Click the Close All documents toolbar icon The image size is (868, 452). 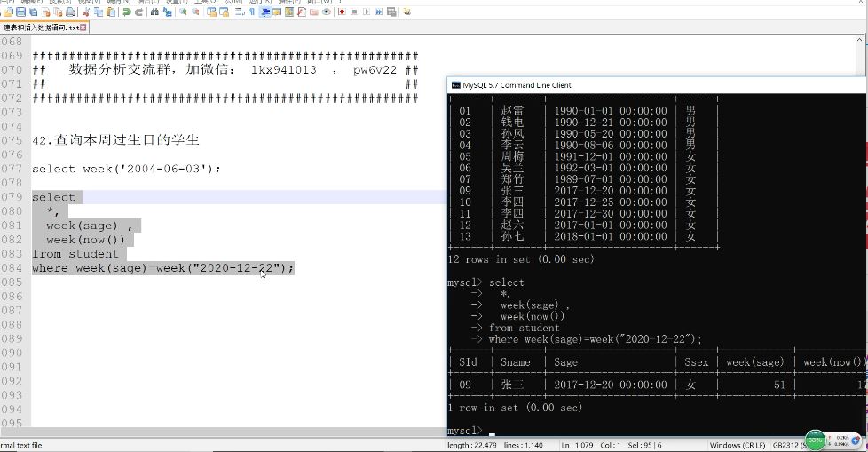[x=58, y=12]
